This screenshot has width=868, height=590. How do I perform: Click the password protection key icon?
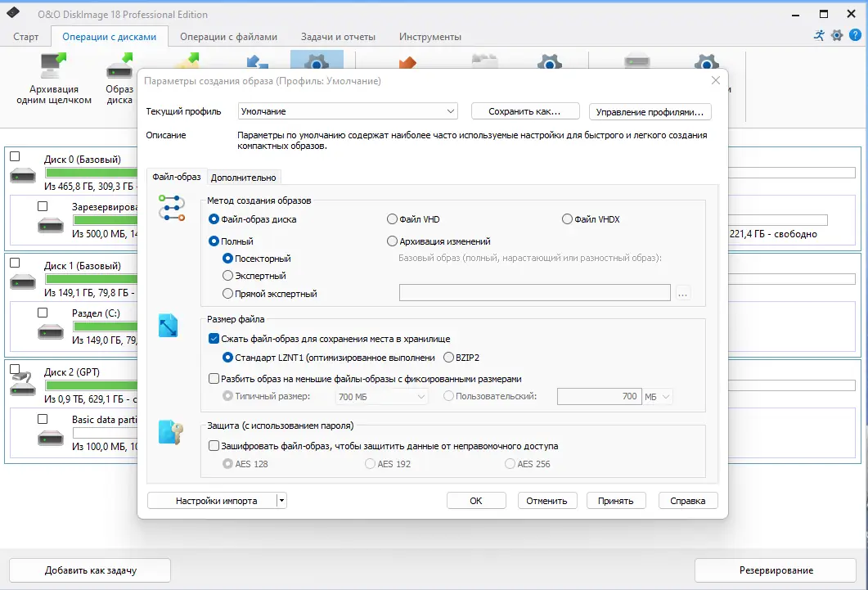pyautogui.click(x=170, y=432)
